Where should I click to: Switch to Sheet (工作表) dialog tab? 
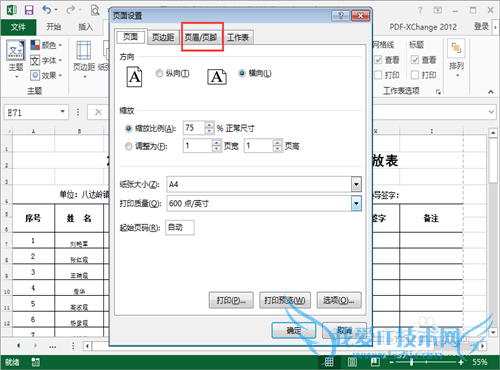(238, 37)
